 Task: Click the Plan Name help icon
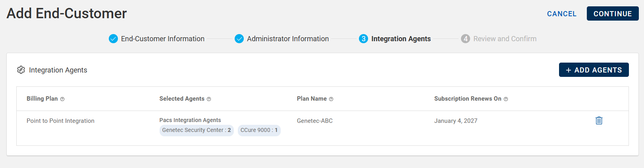point(331,99)
